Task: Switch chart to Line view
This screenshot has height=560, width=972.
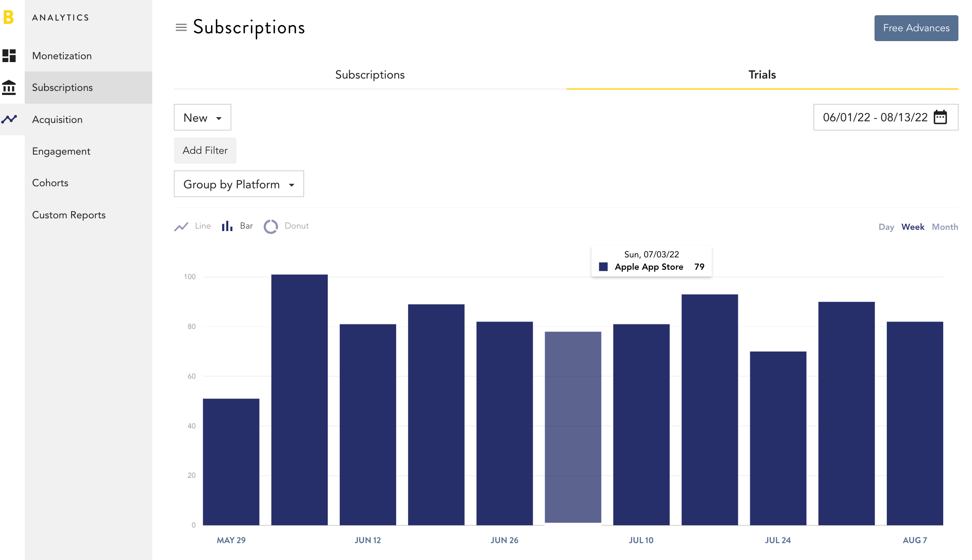Action: pyautogui.click(x=193, y=226)
